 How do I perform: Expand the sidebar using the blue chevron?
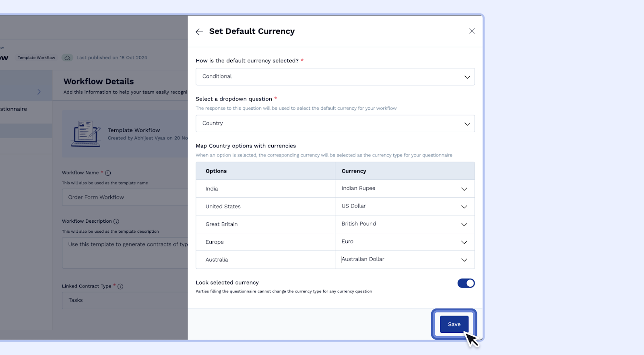(x=39, y=92)
